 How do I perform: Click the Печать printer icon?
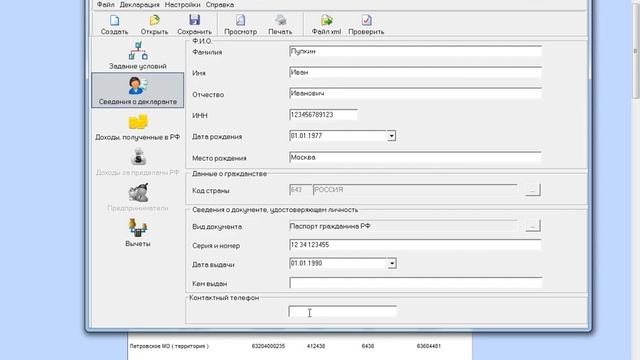pyautogui.click(x=280, y=24)
